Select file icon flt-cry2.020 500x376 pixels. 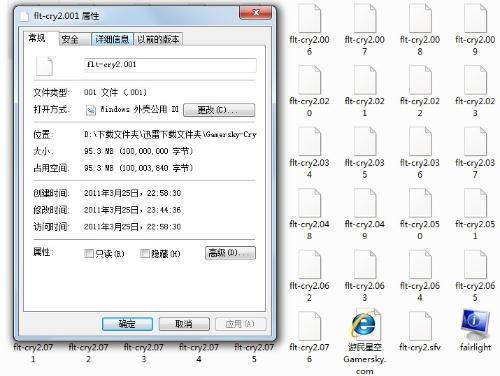pyautogui.click(x=309, y=80)
